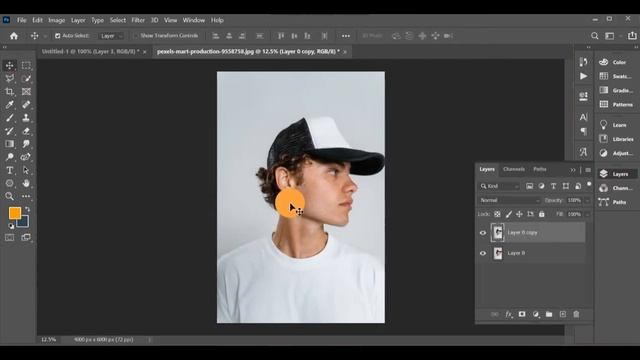Select the Crop tool
This screenshot has width=640, height=360.
(x=9, y=91)
